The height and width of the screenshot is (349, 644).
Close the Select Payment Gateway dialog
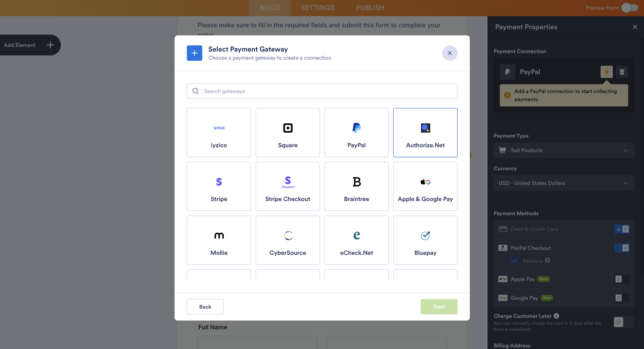pyautogui.click(x=450, y=53)
